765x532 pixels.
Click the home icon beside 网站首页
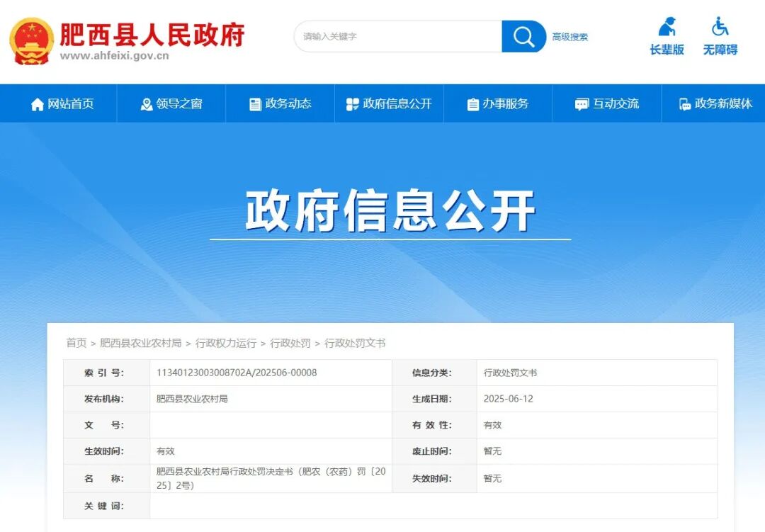click(36, 103)
